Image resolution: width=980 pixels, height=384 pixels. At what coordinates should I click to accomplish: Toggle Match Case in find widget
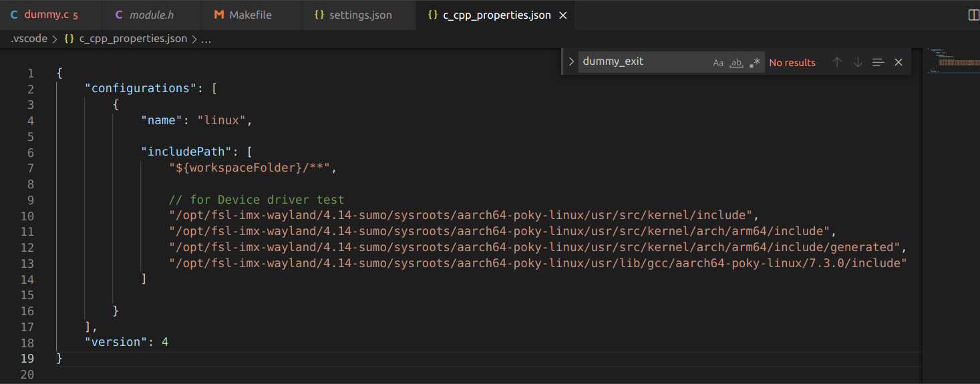718,62
